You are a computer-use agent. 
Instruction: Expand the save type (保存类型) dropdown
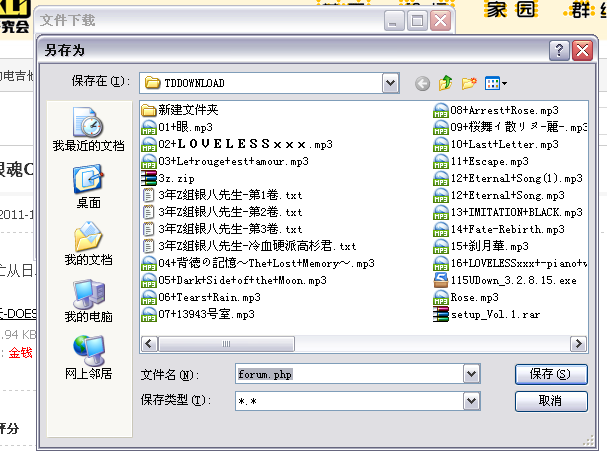[x=471, y=400]
